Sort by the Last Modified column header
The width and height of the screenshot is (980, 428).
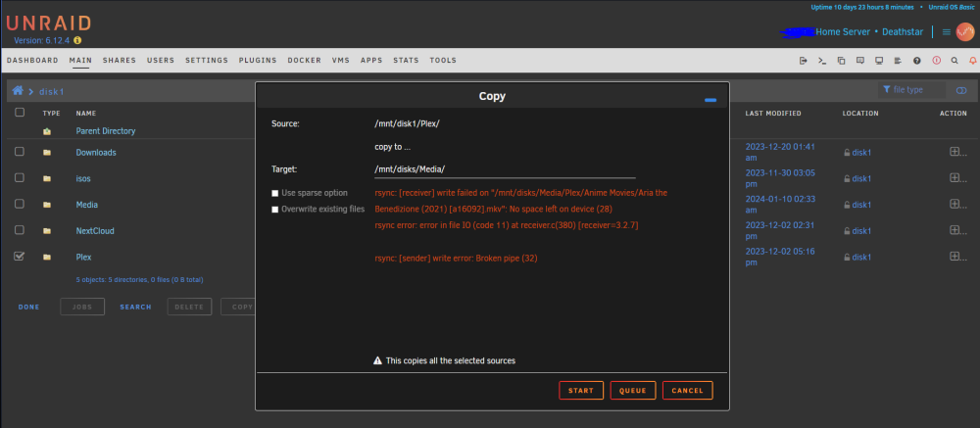tap(773, 114)
